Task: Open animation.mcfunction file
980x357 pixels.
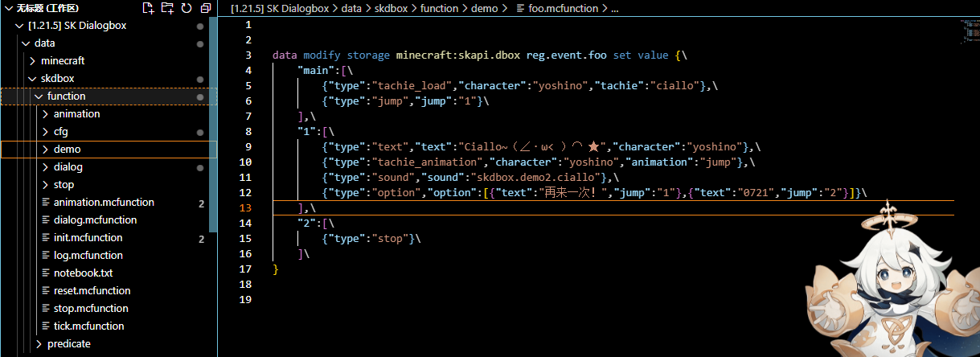Action: click(x=103, y=203)
